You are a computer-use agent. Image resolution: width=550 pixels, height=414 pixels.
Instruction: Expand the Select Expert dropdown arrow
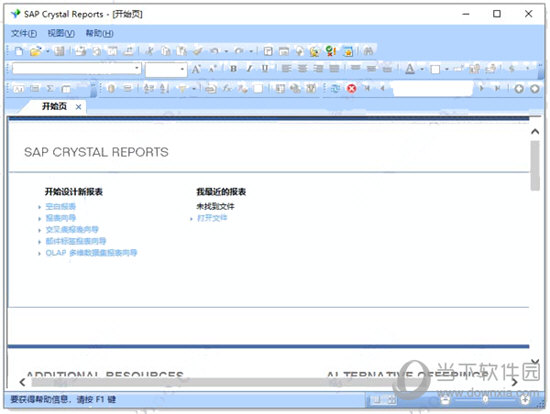click(194, 89)
